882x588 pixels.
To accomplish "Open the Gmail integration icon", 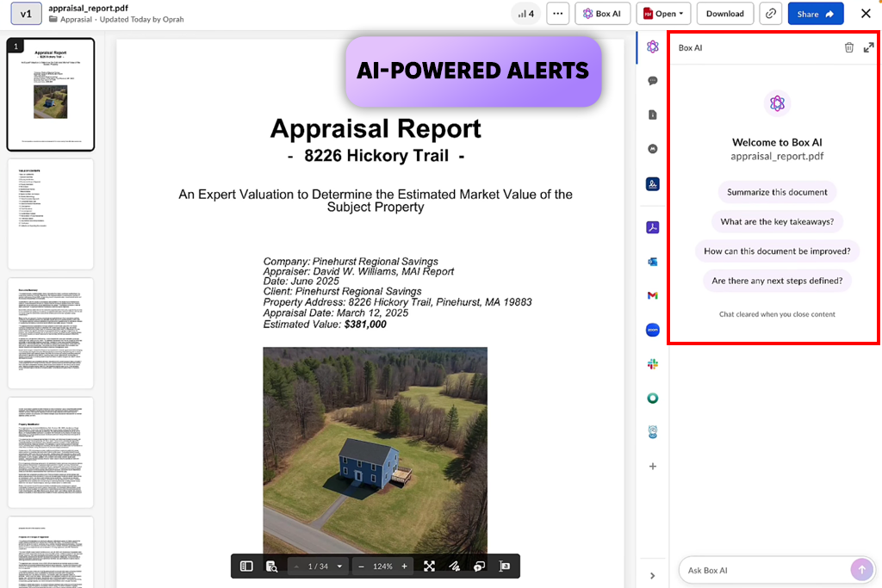I will coord(653,295).
